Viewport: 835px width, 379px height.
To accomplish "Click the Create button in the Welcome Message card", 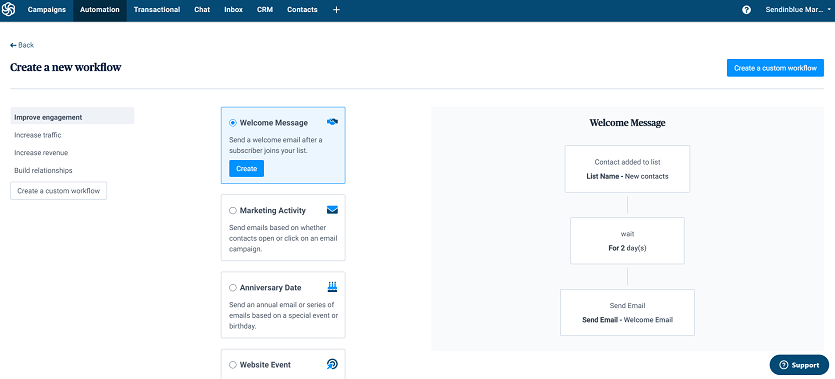I will tap(247, 169).
